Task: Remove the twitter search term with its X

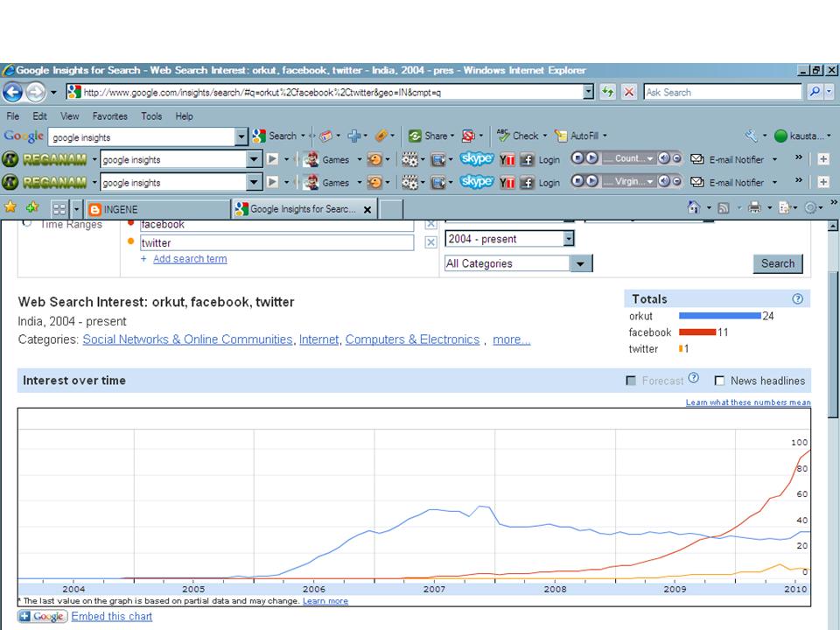Action: click(430, 242)
